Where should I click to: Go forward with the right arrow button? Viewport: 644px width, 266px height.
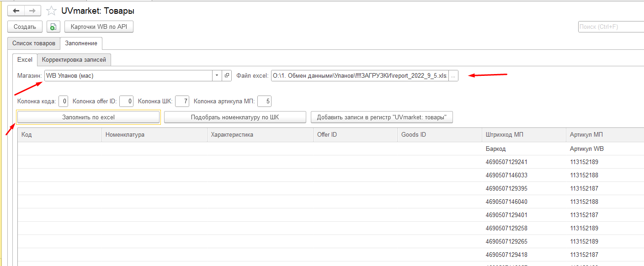[x=32, y=11]
